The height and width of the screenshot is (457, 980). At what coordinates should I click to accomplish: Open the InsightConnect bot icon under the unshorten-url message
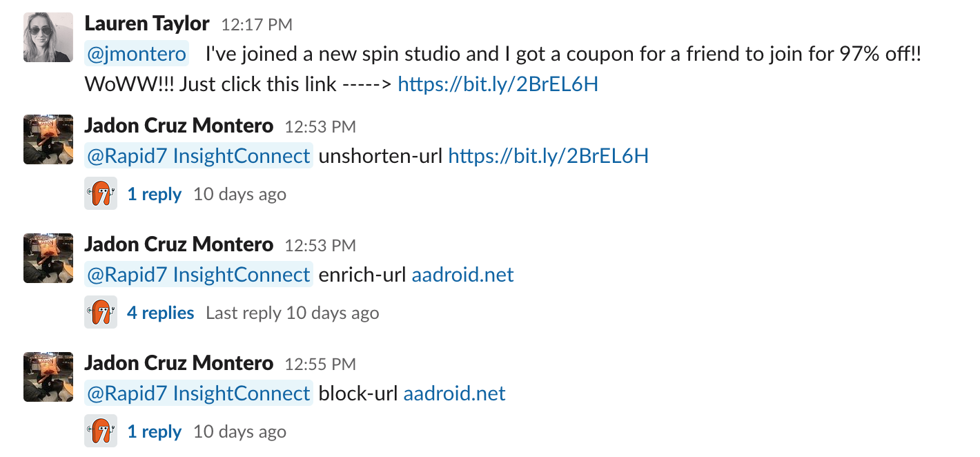pos(101,194)
